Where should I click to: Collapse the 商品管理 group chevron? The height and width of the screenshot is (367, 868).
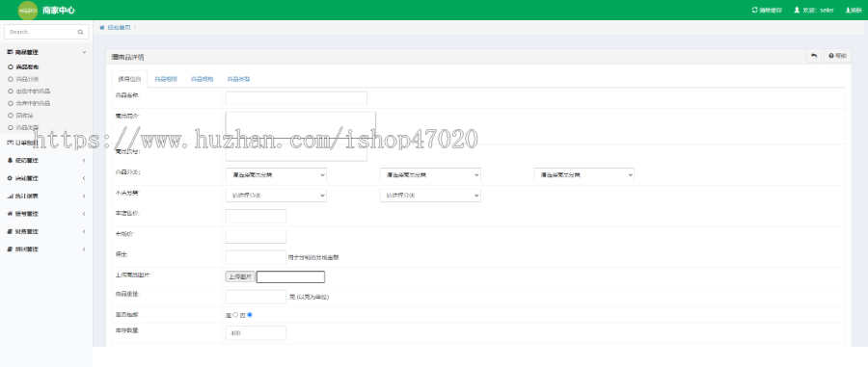coord(84,52)
